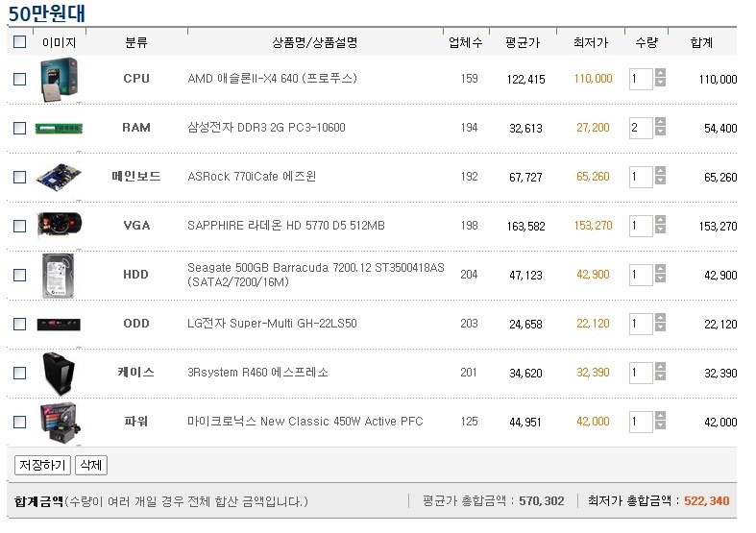Tick the 파워 row checkbox
Viewport: 756px width, 533px height.
(19, 423)
